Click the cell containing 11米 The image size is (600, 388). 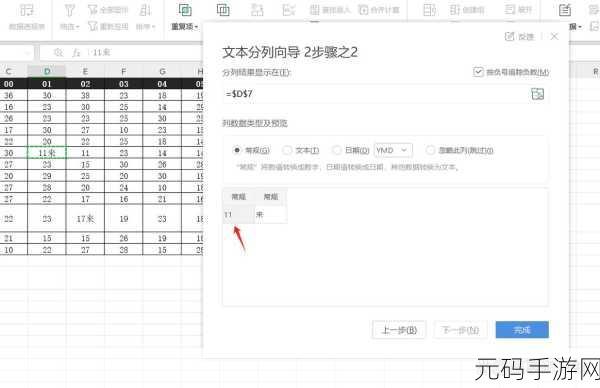click(x=47, y=153)
